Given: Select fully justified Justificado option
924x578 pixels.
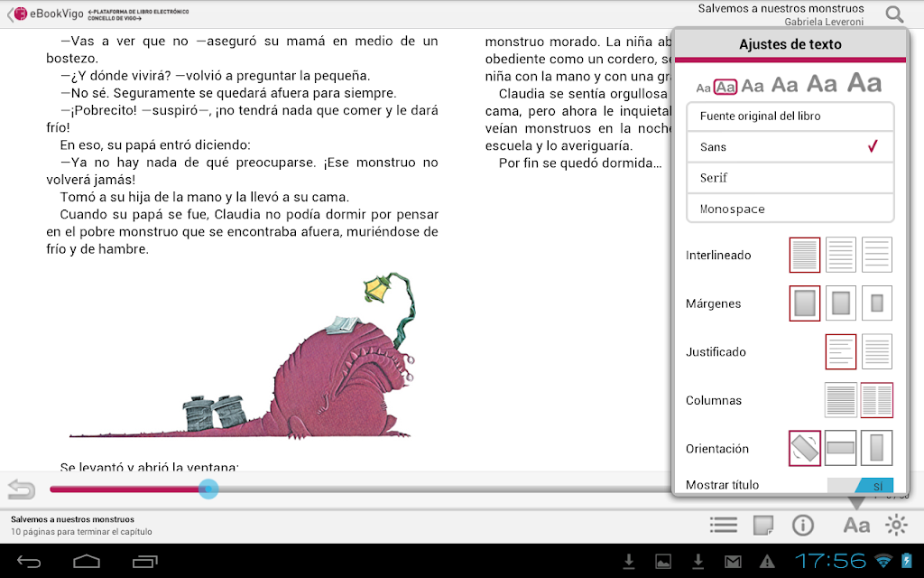Looking at the screenshot, I should click(x=877, y=351).
